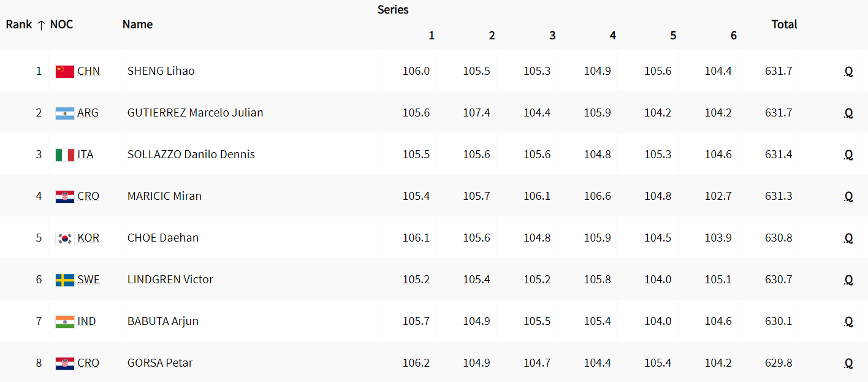
Task: Click the India flag icon
Action: 64,321
